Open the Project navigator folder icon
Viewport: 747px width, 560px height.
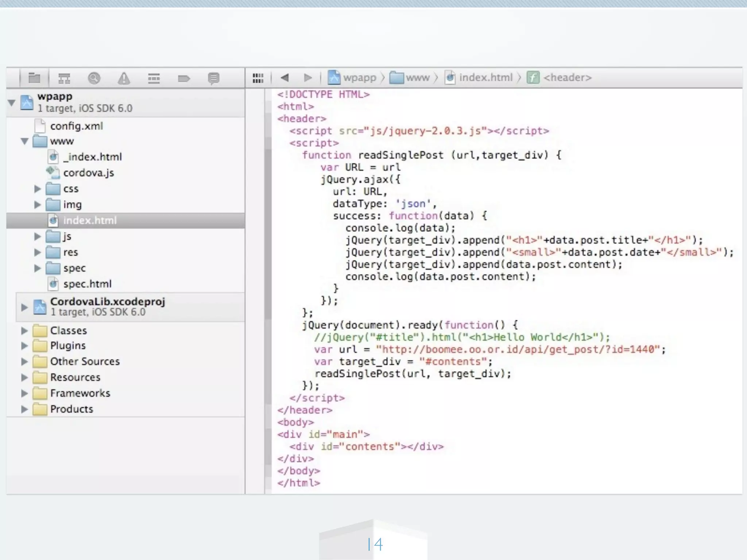coord(34,78)
